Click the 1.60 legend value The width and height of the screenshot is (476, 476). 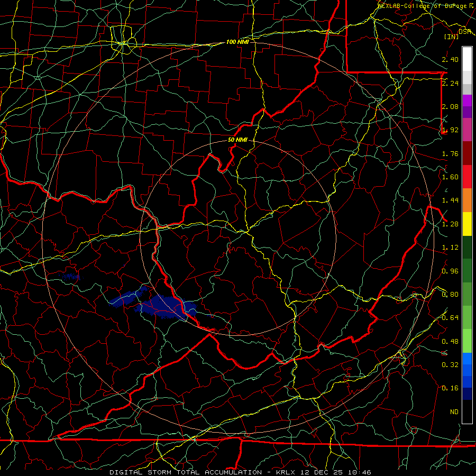pos(450,177)
